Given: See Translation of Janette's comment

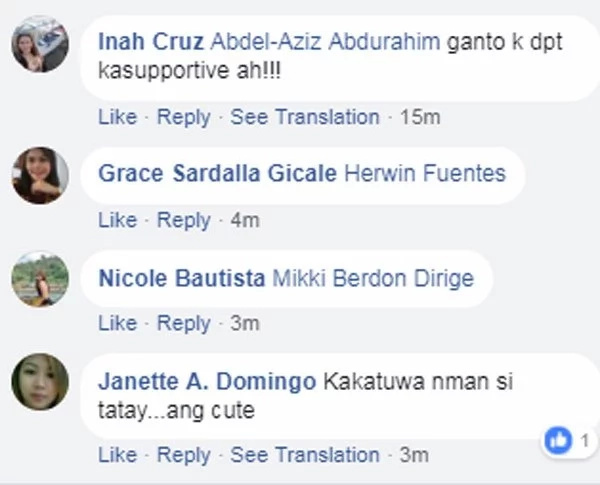Looking at the screenshot, I should pos(305,455).
